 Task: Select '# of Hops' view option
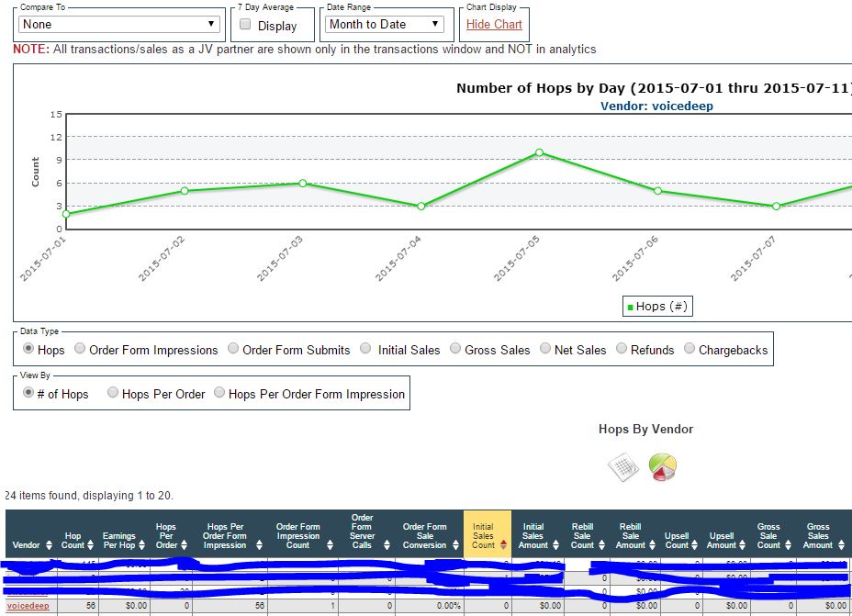click(x=28, y=392)
